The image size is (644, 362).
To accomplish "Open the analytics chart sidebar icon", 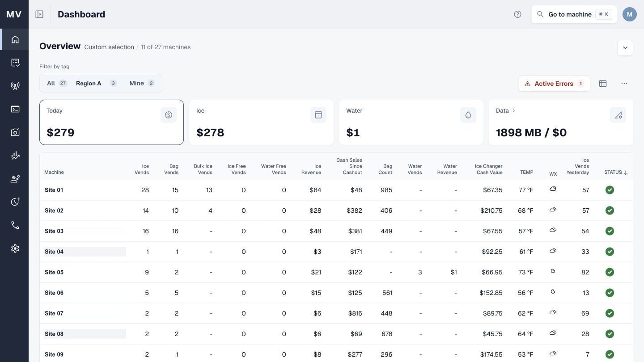I will click(15, 156).
